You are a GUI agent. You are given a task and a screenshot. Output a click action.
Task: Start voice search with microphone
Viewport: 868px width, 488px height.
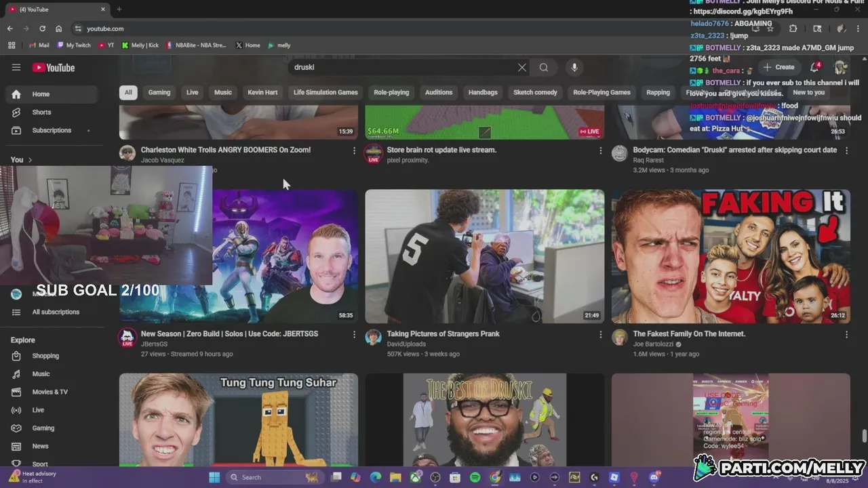tap(574, 67)
